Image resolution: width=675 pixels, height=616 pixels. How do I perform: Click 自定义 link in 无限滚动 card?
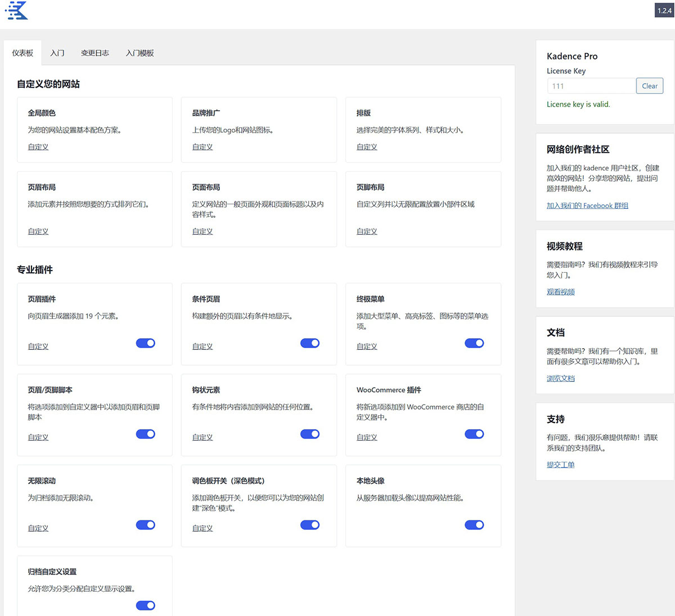click(x=38, y=528)
